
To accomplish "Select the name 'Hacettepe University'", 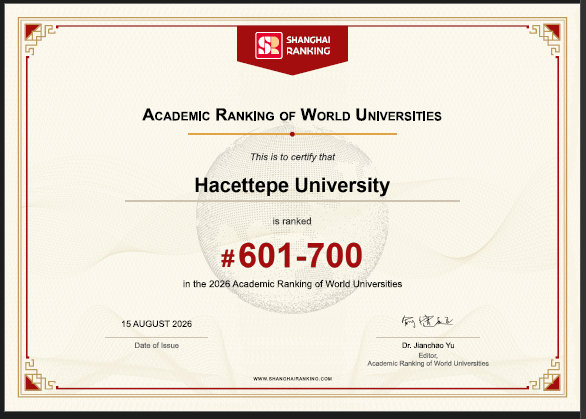I will [x=292, y=185].
